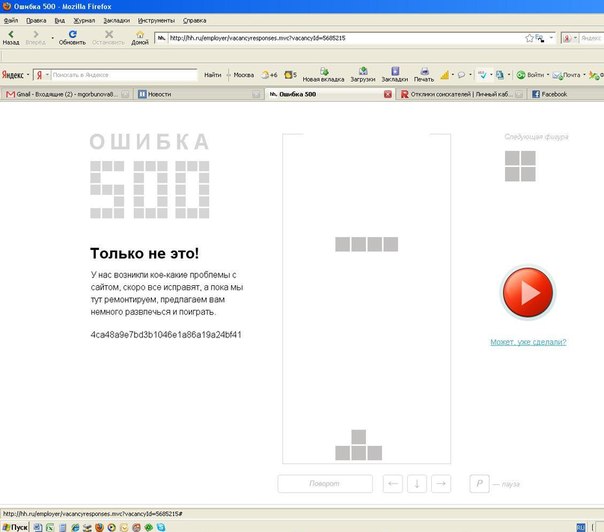
Task: Switch to the Gmail Входящие tab
Action: click(66, 94)
